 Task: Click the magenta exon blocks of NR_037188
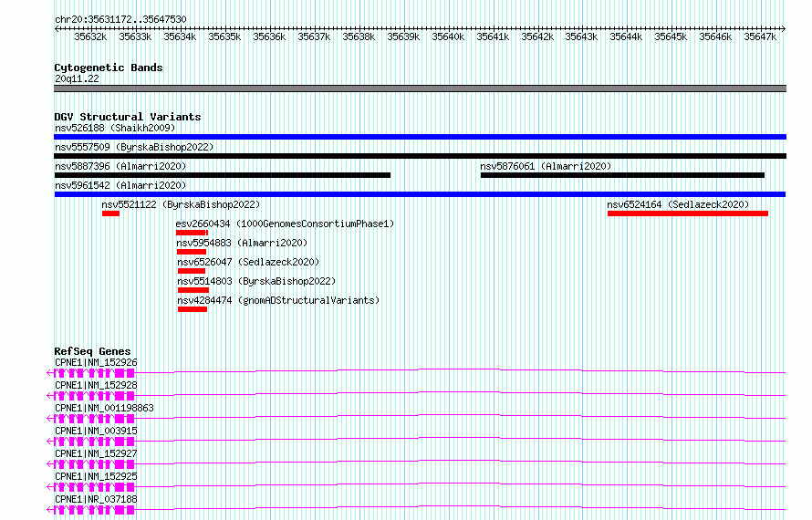tap(94, 510)
